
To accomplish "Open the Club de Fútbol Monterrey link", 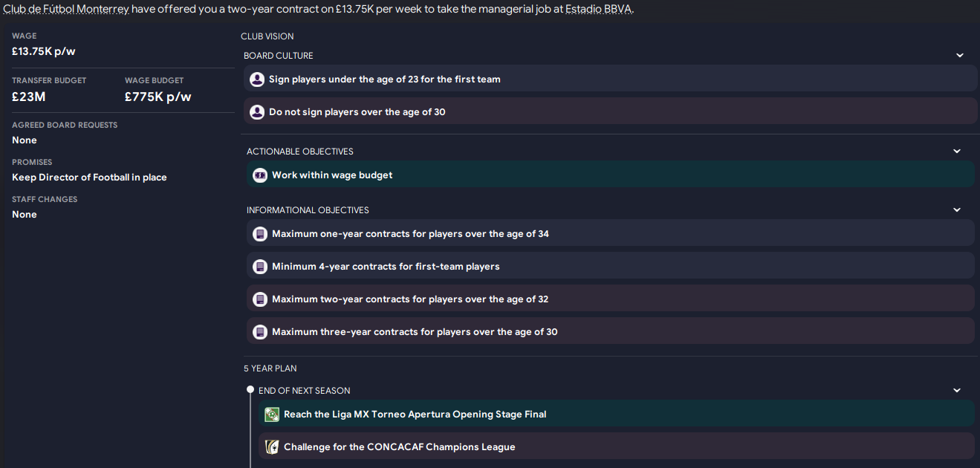I will click(x=66, y=10).
